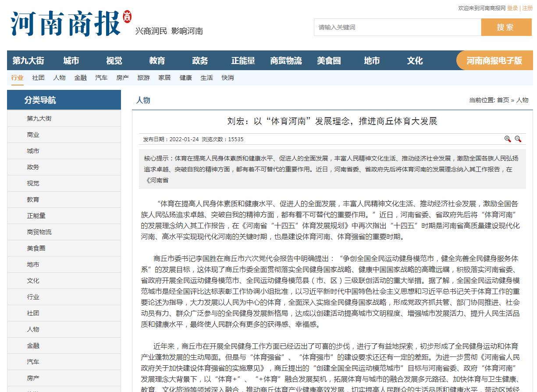537x392 pixels.
Task: Select 旅游 sub-navigation tab
Action: coord(144,78)
